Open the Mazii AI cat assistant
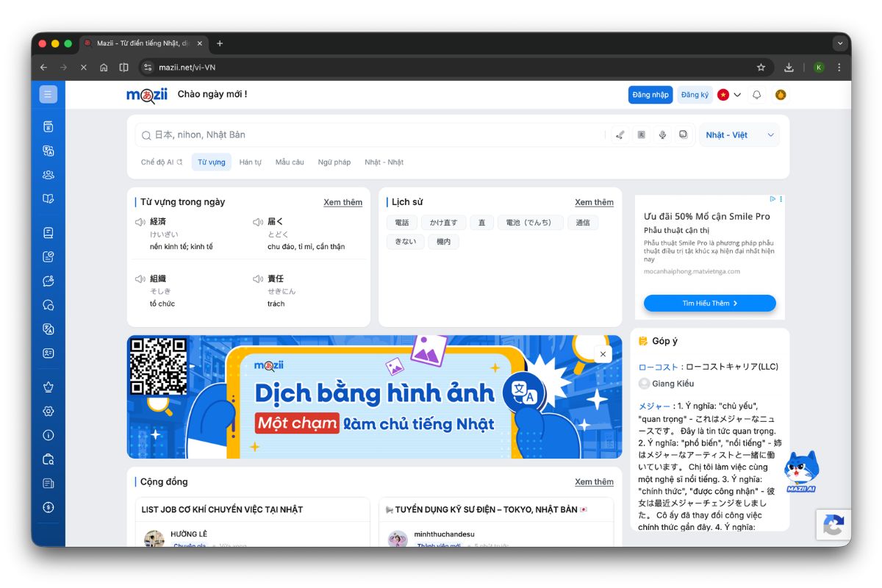The image size is (882, 588). pos(801,471)
